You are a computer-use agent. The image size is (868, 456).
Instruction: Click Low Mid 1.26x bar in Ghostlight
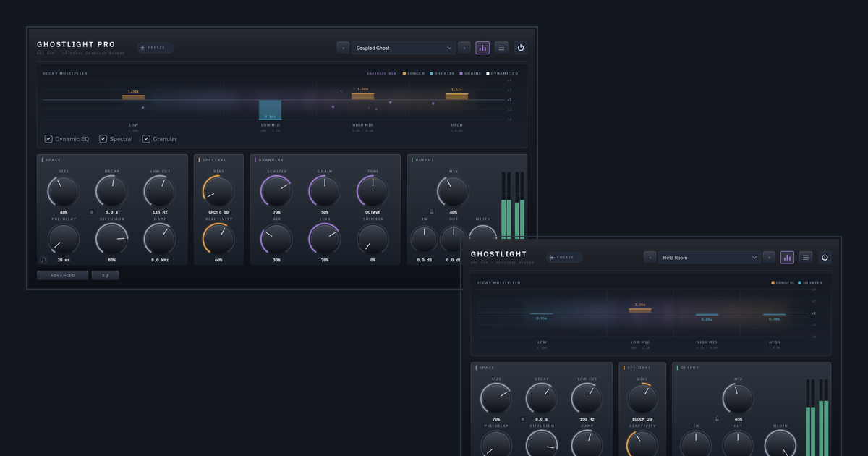(639, 311)
